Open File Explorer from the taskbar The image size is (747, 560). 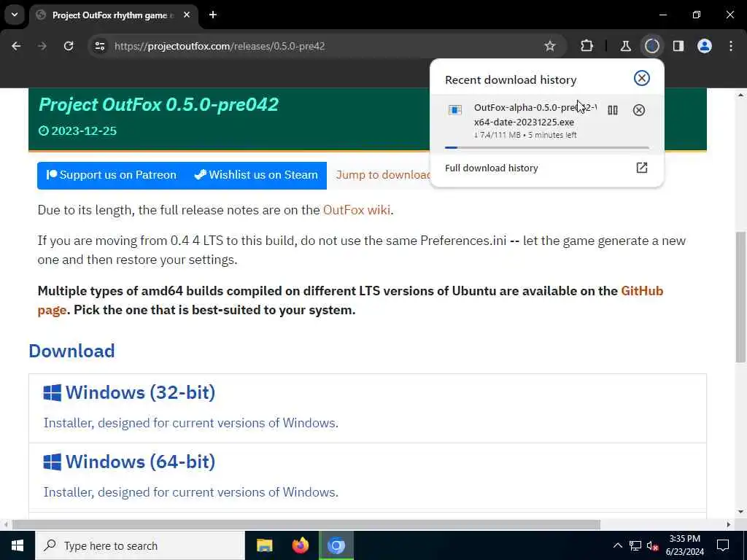click(x=264, y=545)
